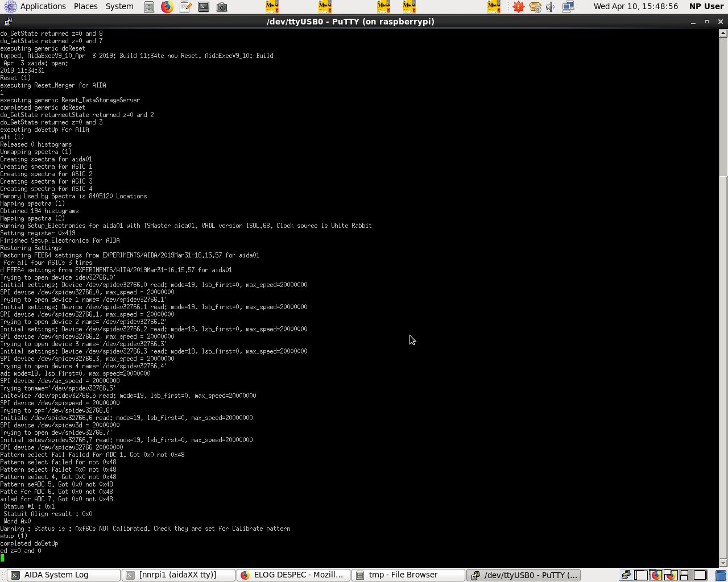This screenshot has height=582, width=728.
Task: Switch to the first workspace with PuTTY icon
Action: tap(626, 575)
